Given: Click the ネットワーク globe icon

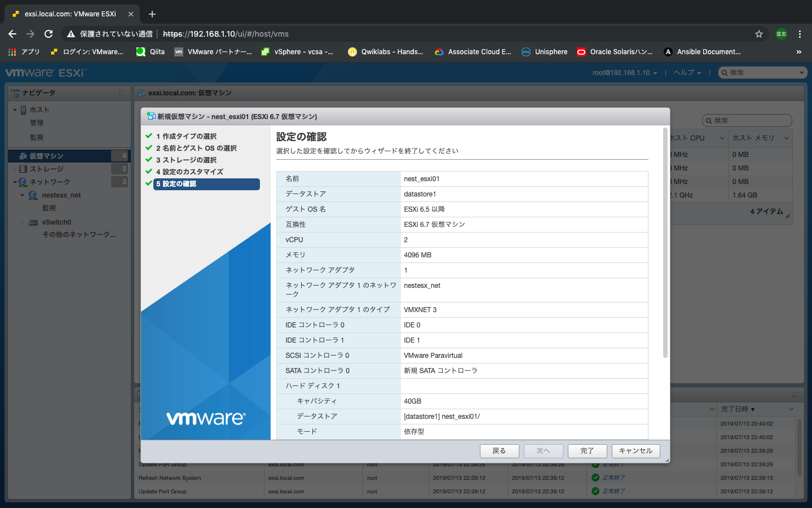Looking at the screenshot, I should point(23,182).
